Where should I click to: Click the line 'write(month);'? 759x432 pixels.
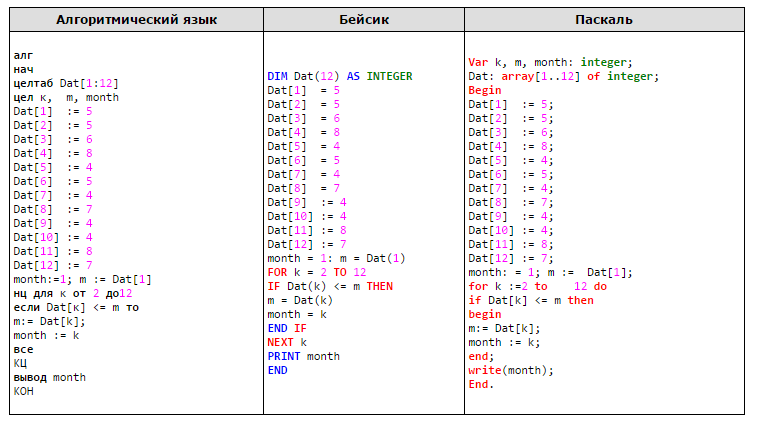(511, 371)
